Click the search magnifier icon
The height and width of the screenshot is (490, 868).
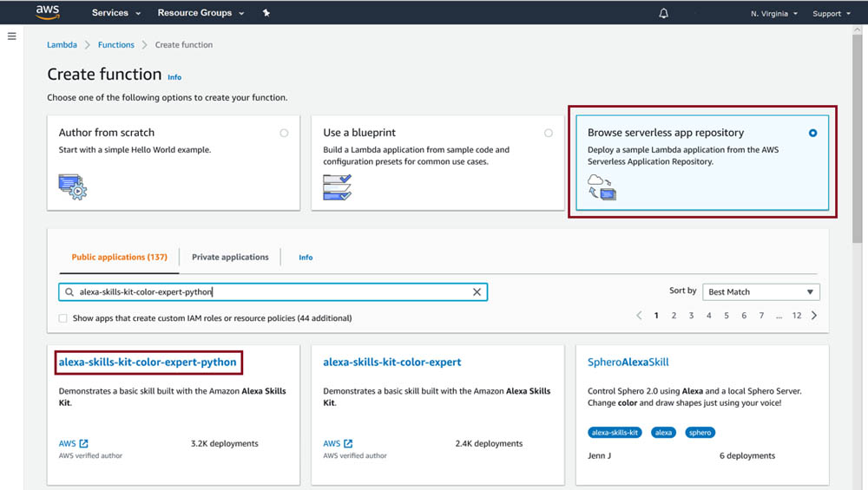69,292
